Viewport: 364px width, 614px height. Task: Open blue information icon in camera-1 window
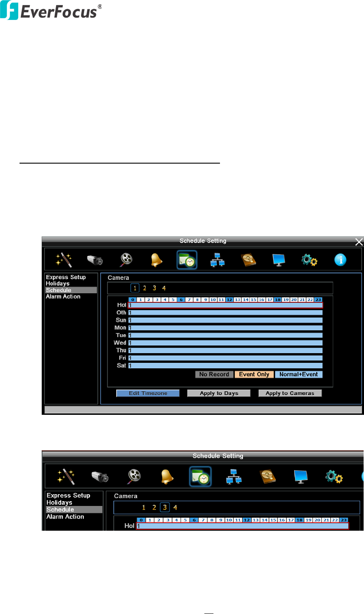coord(340,260)
